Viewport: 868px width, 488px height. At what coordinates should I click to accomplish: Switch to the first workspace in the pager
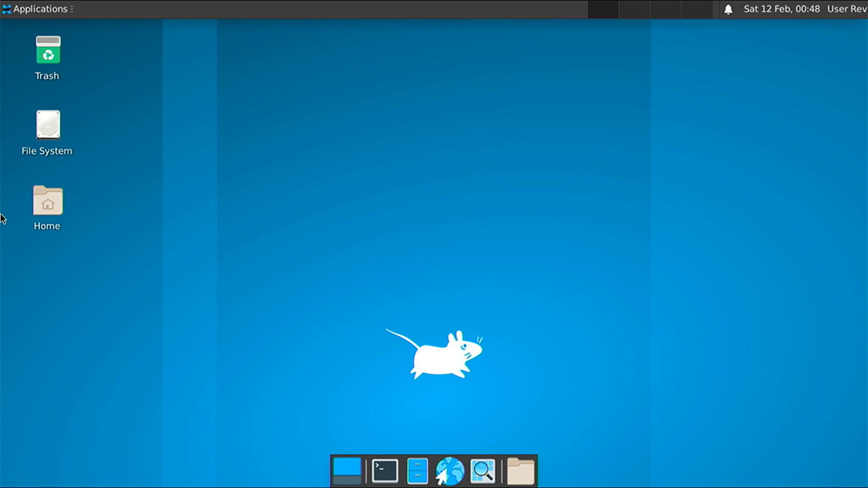603,10
